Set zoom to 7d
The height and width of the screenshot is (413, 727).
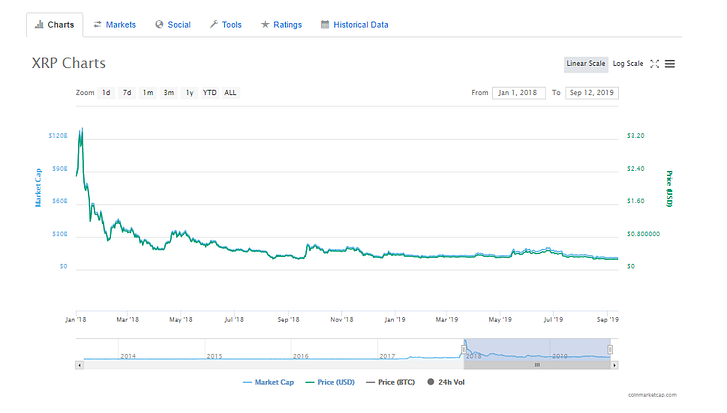pos(127,93)
